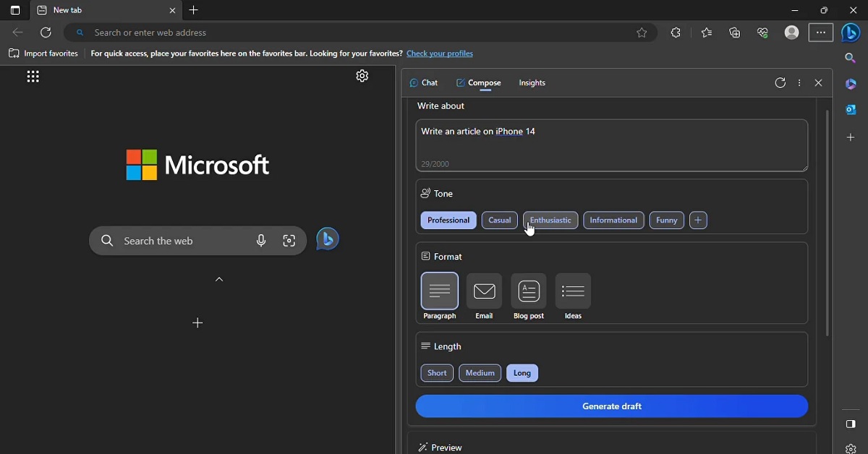
Task: Go back using the back arrow
Action: coord(18,33)
